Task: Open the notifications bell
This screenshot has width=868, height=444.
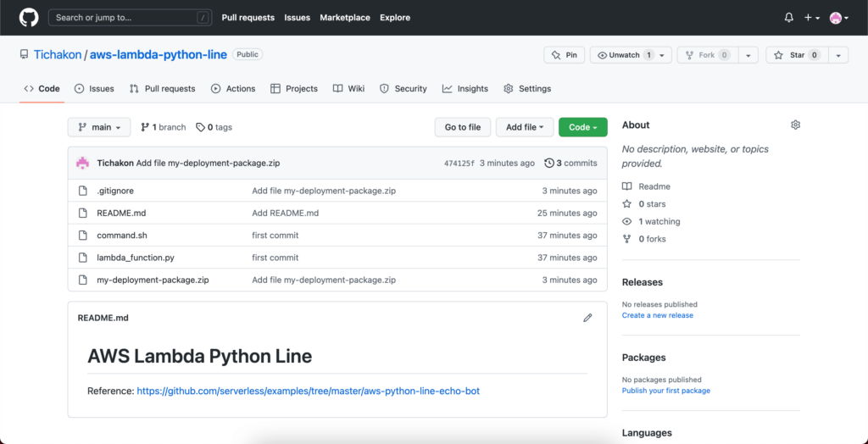Action: [789, 18]
